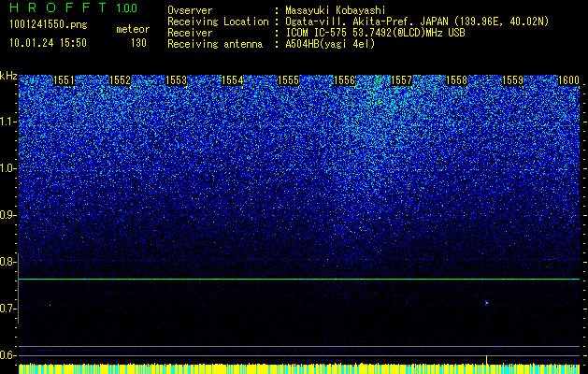Screen dimensions: 588x374
Task: Click the 1556 time marker
Action: pyautogui.click(x=344, y=80)
